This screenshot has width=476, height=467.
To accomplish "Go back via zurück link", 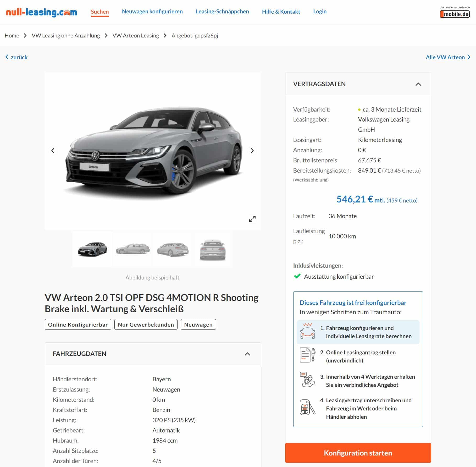I will pos(16,57).
